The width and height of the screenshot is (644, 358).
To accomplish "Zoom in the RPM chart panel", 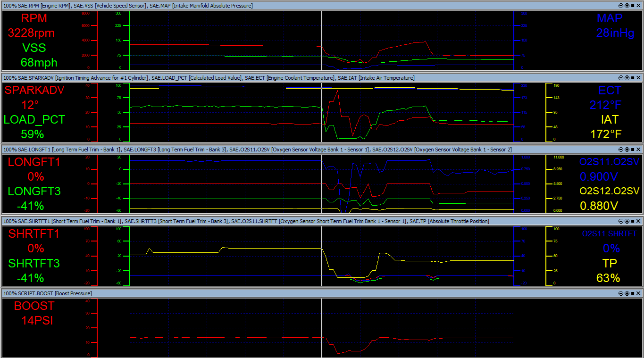I will coord(627,6).
